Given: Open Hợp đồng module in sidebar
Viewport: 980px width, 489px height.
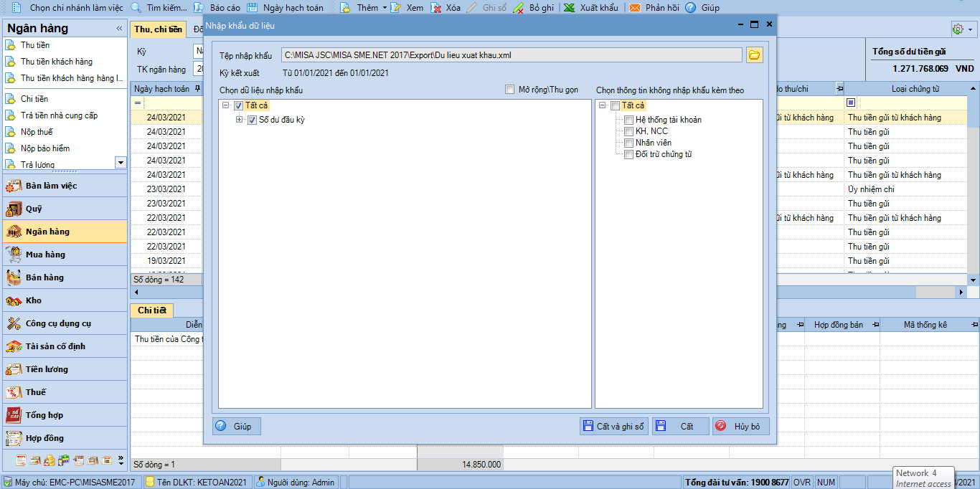Looking at the screenshot, I should [65, 438].
